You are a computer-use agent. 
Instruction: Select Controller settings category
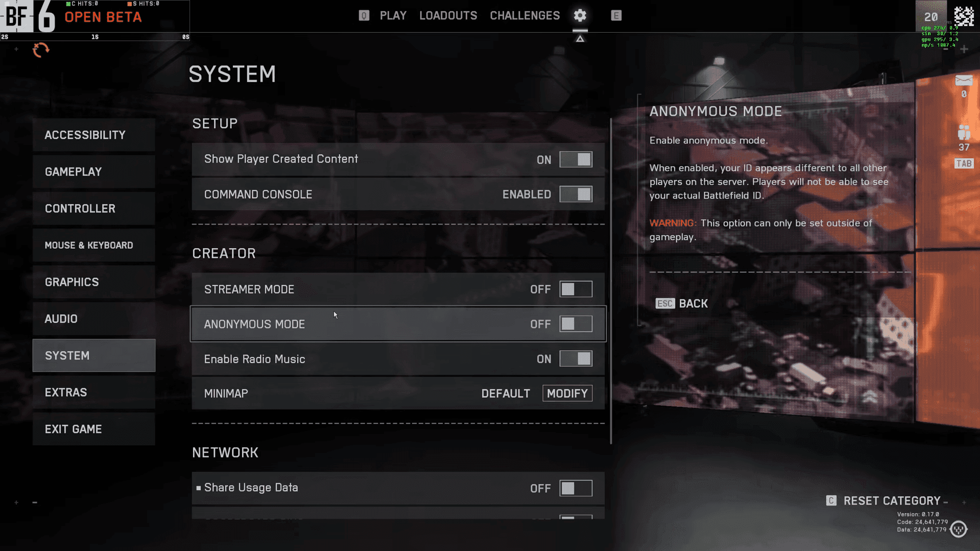[94, 208]
